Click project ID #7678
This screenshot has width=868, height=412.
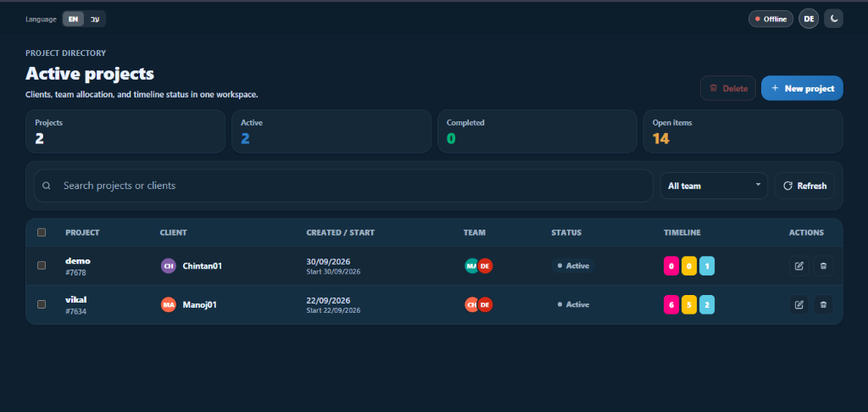click(x=75, y=272)
